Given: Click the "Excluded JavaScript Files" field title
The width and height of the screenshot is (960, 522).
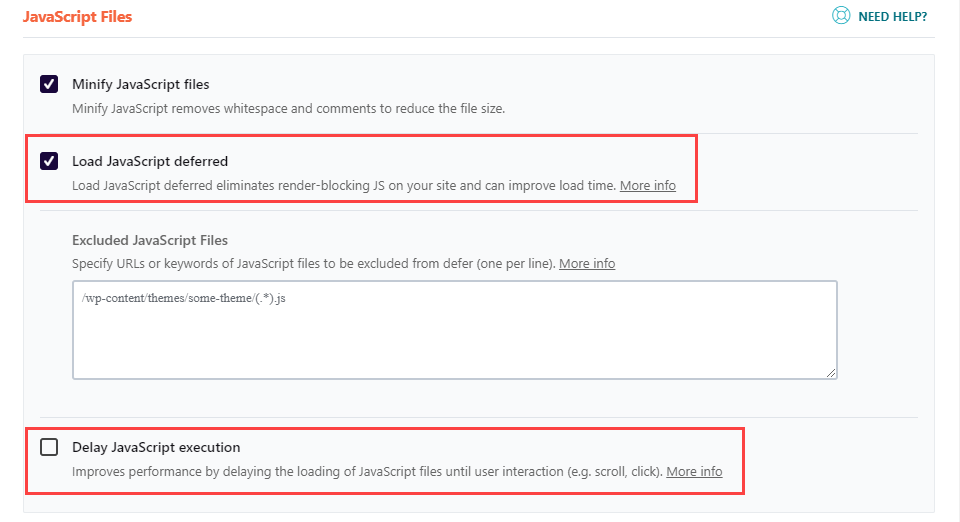Looking at the screenshot, I should click(x=150, y=240).
